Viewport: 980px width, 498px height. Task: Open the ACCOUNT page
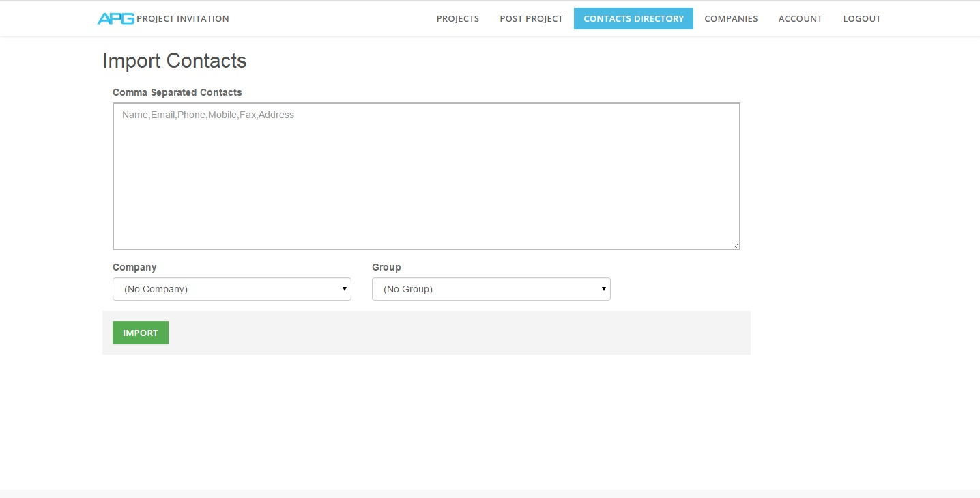800,18
